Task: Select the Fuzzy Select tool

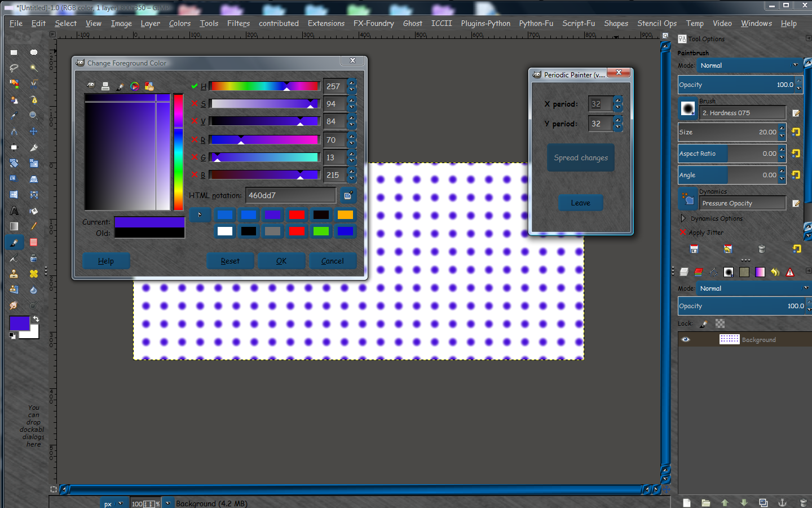Action: pos(34,68)
